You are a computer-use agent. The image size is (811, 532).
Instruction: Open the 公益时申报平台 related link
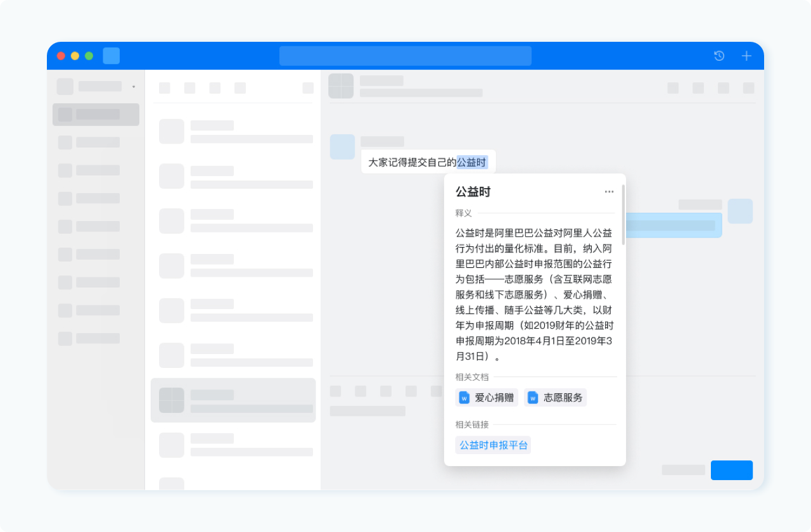pyautogui.click(x=493, y=445)
